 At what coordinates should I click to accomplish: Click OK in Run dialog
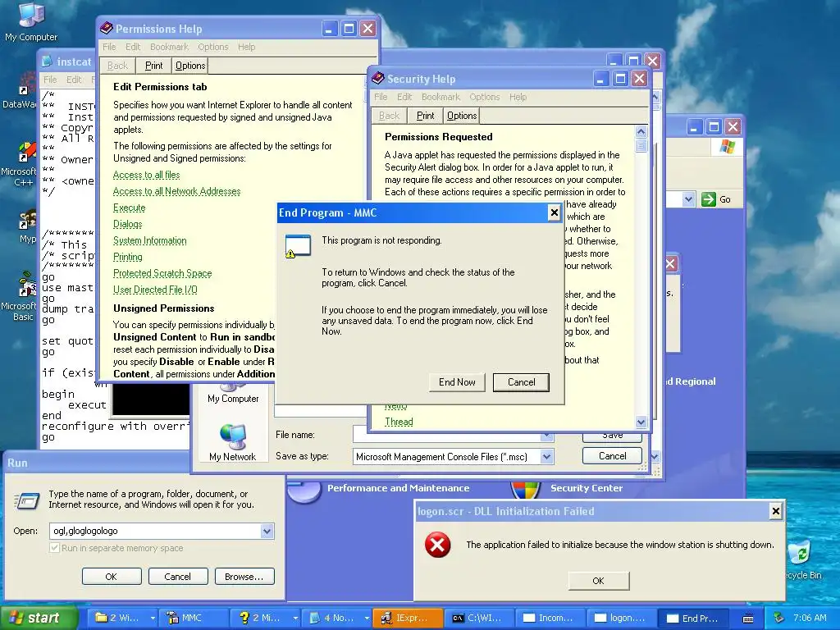(x=112, y=577)
